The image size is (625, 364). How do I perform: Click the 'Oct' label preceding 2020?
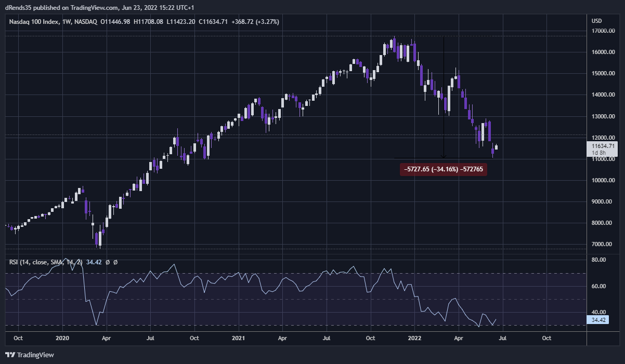point(18,338)
